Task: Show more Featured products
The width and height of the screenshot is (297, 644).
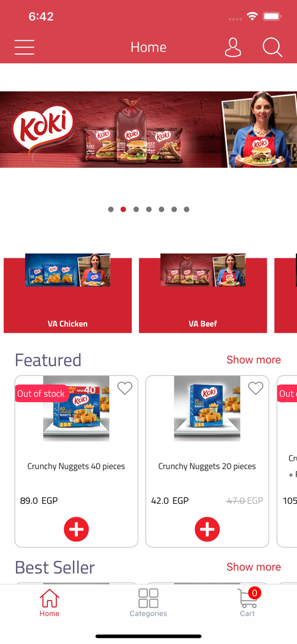Action: (253, 360)
